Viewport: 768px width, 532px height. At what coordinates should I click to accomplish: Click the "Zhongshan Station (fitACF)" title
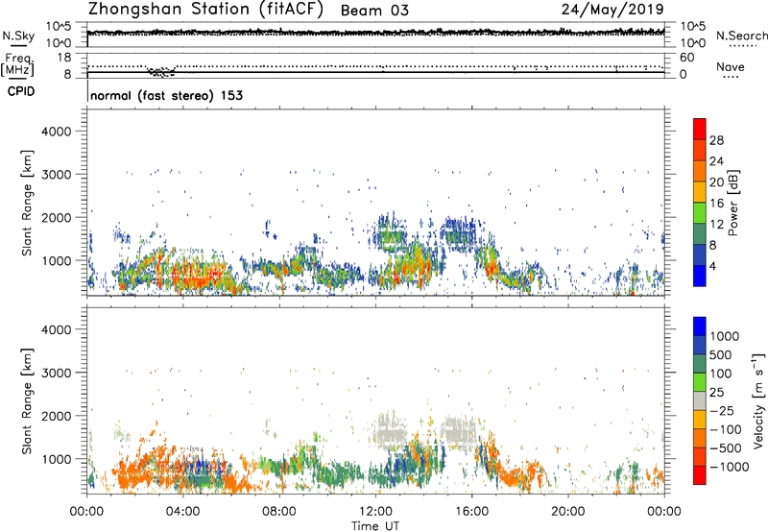pos(206,10)
